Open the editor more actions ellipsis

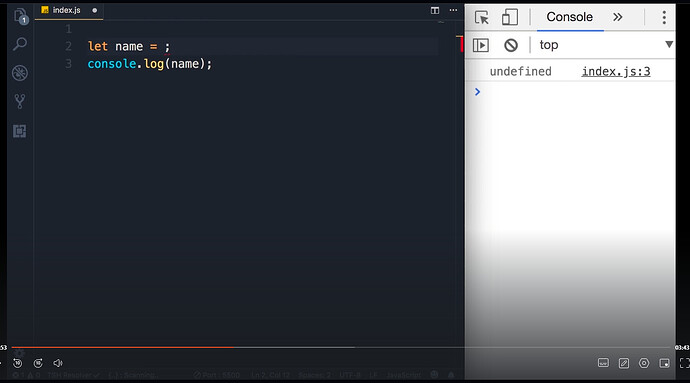453,10
